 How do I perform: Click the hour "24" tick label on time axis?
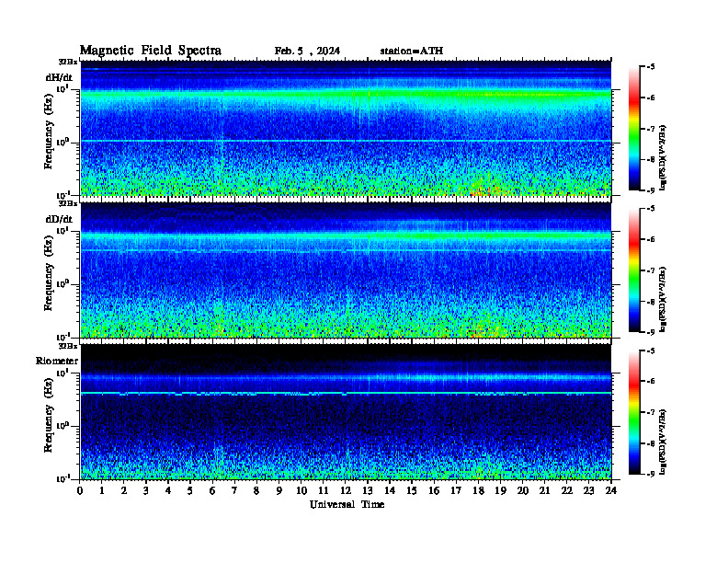[611, 491]
